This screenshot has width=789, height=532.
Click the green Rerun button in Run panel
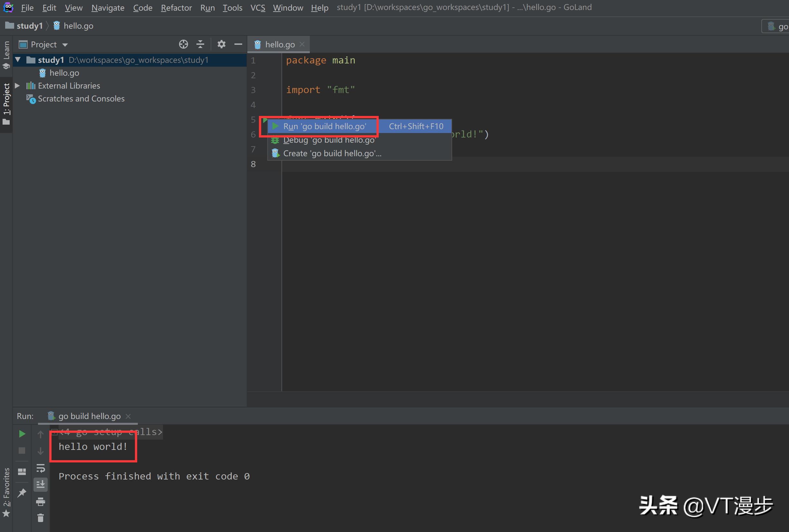point(22,433)
